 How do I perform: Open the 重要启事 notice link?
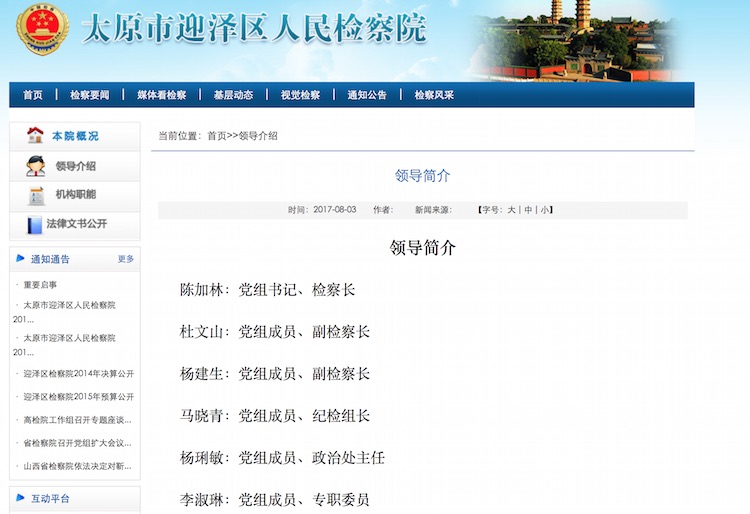coord(40,285)
